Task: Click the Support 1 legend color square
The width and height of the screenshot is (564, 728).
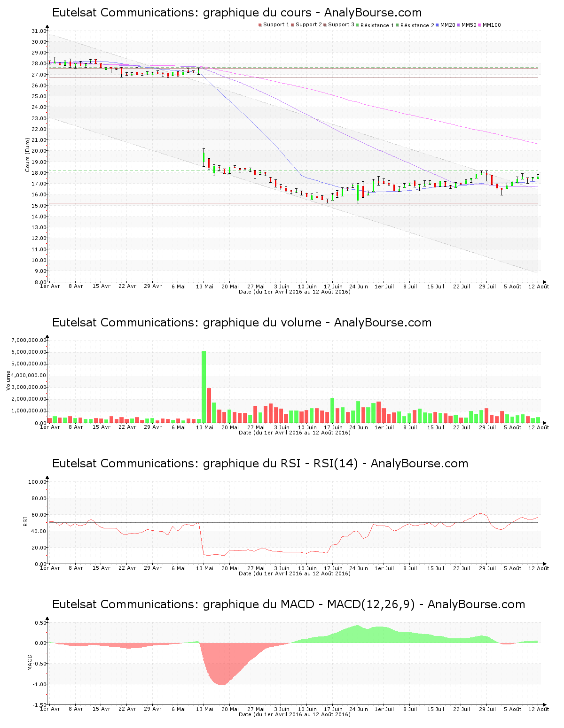Action: click(260, 25)
